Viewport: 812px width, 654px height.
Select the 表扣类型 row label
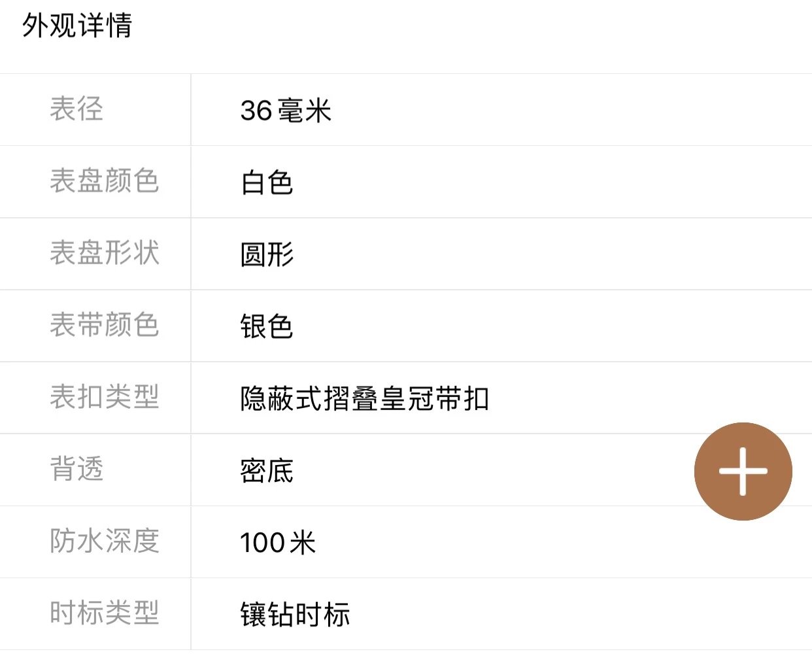[105, 397]
